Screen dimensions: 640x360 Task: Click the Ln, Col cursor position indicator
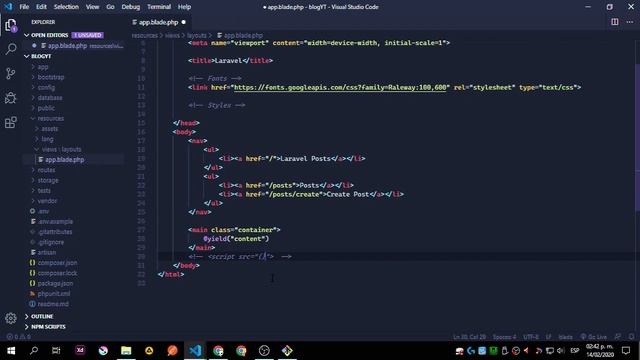pos(469,337)
